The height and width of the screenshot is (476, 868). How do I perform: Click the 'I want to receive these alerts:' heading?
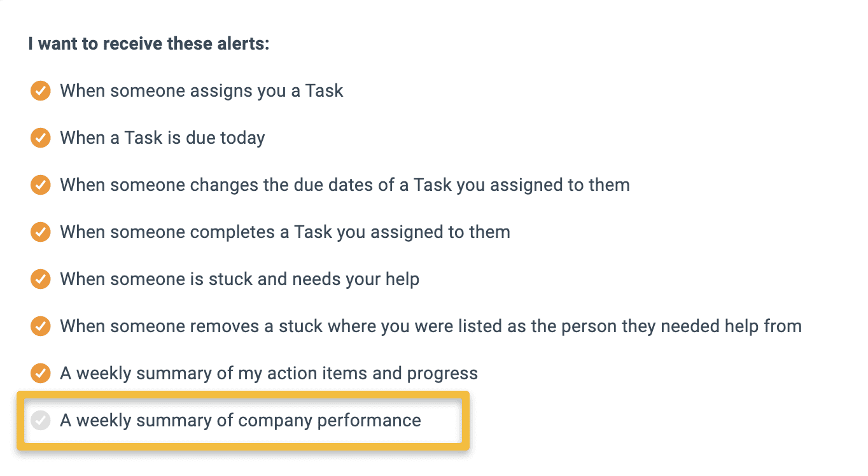coord(149,45)
